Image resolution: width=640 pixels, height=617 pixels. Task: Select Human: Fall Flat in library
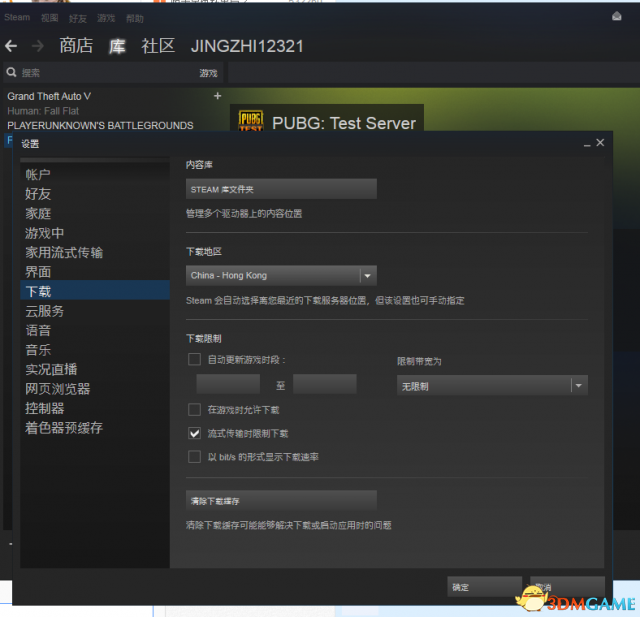point(43,111)
